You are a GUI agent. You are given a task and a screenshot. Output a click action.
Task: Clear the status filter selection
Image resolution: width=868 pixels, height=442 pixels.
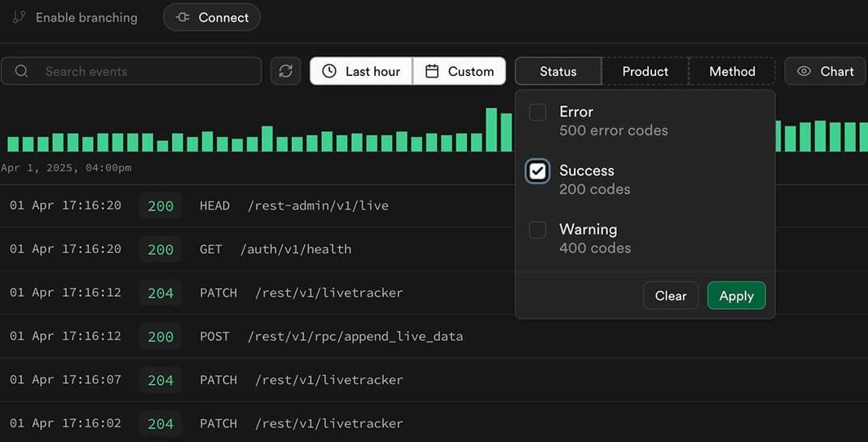(x=671, y=296)
